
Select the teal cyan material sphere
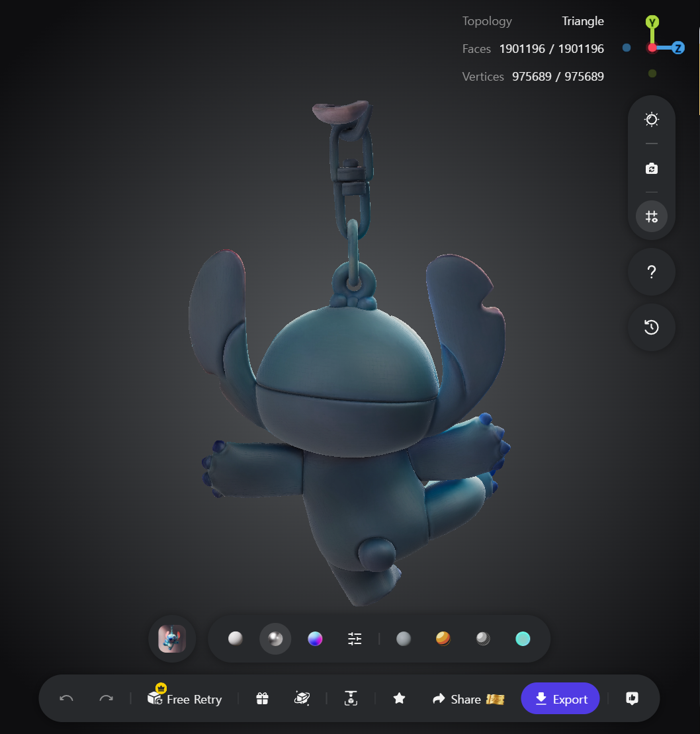(x=523, y=639)
